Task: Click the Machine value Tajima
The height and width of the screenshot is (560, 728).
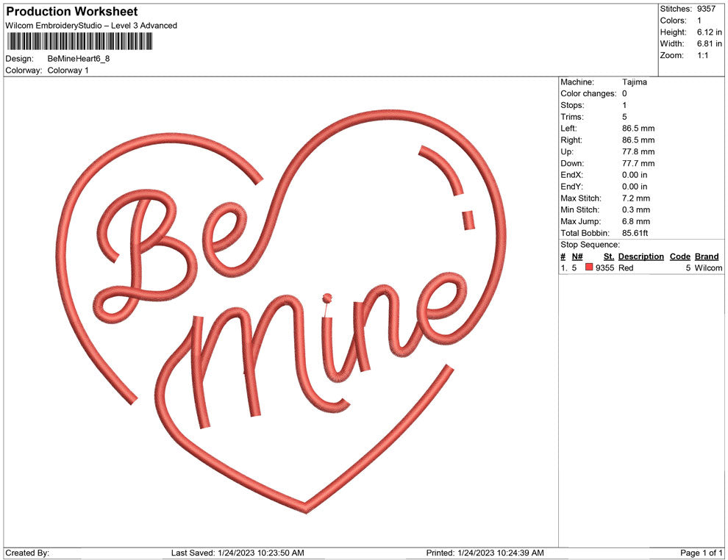Action: (634, 82)
